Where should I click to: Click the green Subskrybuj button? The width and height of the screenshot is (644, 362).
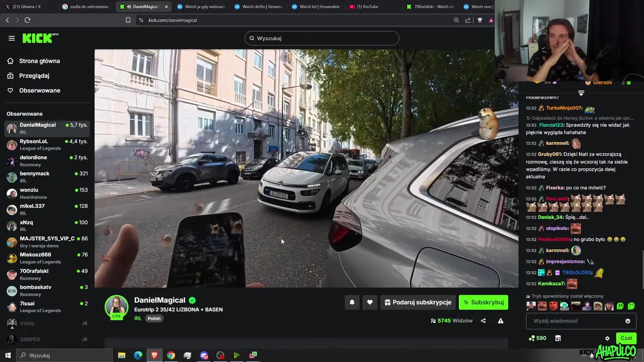(484, 302)
